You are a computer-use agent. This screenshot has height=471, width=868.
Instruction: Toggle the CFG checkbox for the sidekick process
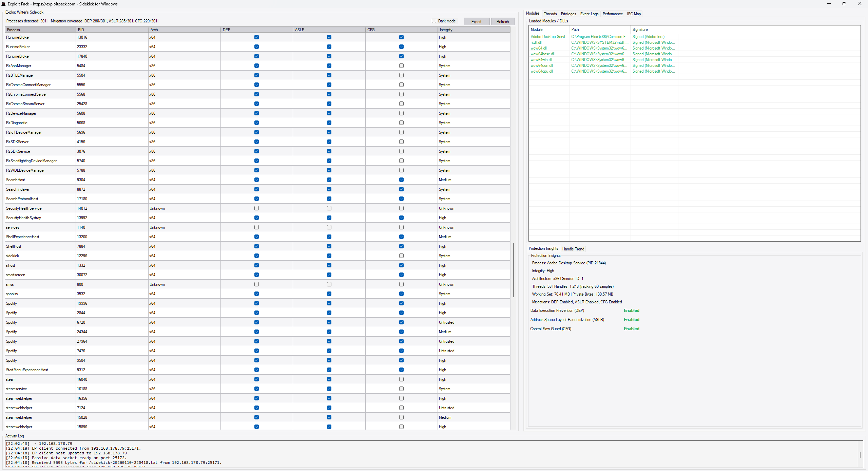pyautogui.click(x=401, y=256)
